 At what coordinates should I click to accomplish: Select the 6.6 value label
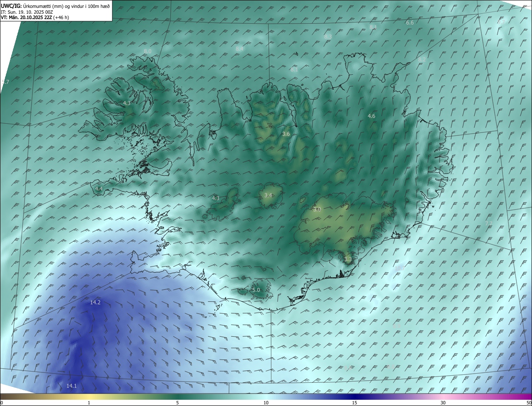(x=410, y=23)
